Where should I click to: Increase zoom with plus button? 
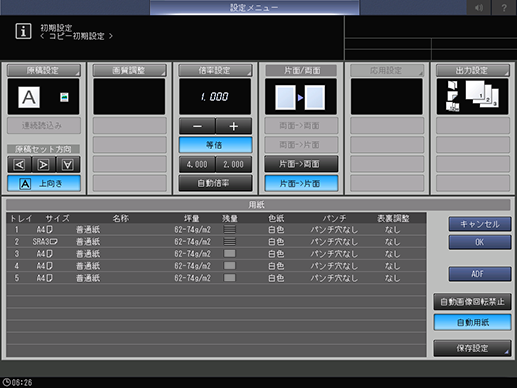234,126
